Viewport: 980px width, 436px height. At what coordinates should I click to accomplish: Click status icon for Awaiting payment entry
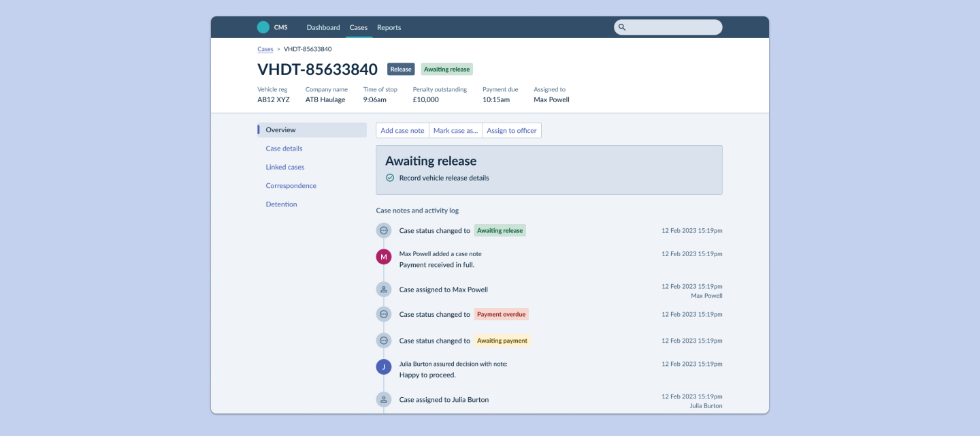click(384, 340)
